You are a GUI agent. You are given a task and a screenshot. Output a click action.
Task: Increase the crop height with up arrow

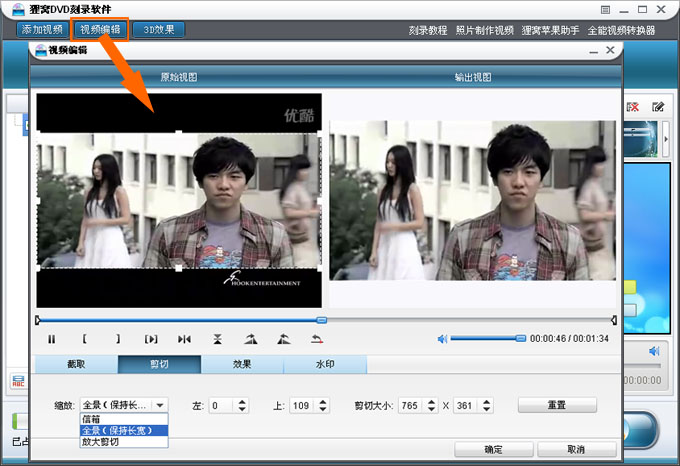(x=487, y=402)
